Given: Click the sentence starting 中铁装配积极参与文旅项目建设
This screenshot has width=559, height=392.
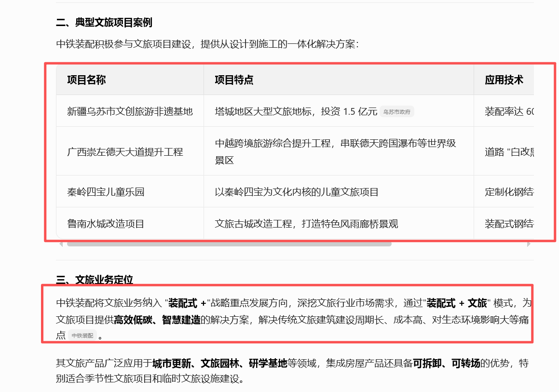Looking at the screenshot, I should tap(207, 44).
